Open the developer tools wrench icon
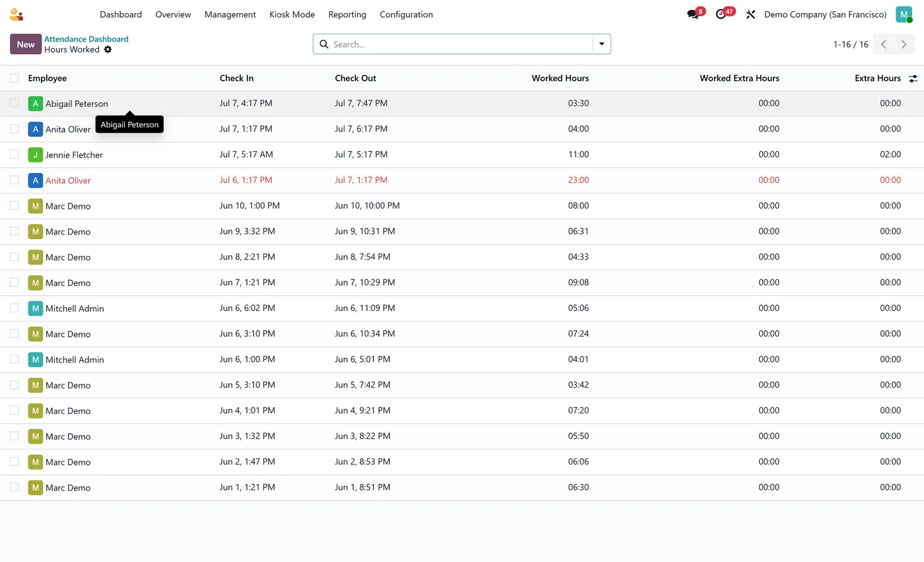This screenshot has width=924, height=562. [x=750, y=15]
